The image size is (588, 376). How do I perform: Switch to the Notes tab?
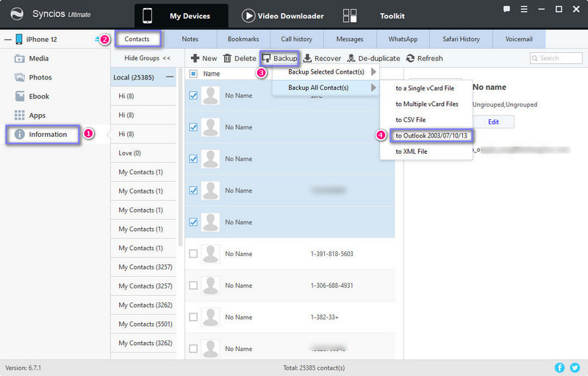pyautogui.click(x=190, y=39)
